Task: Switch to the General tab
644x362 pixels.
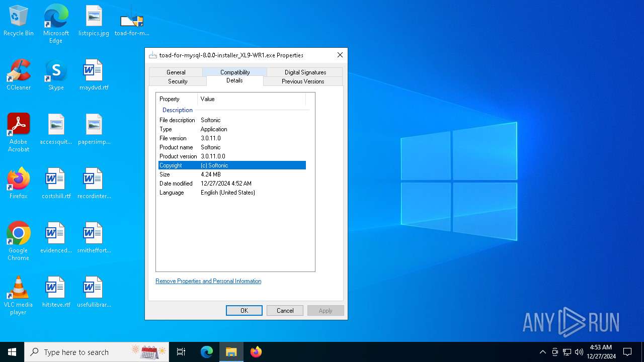Action: pos(176,72)
